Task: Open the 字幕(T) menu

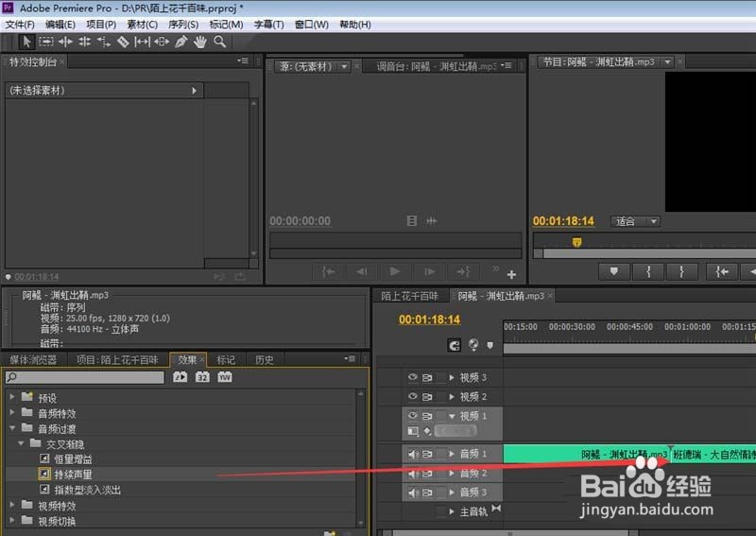Action: 268,25
